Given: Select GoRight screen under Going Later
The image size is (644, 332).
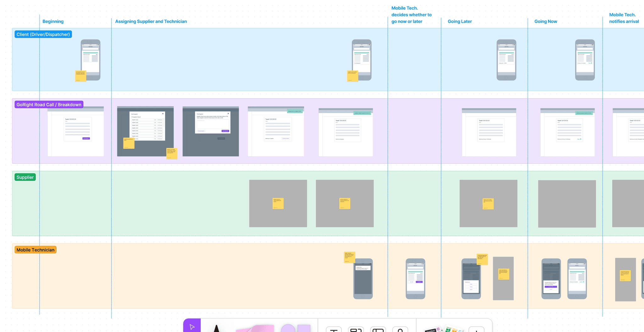Looking at the screenshot, I should click(489, 132).
